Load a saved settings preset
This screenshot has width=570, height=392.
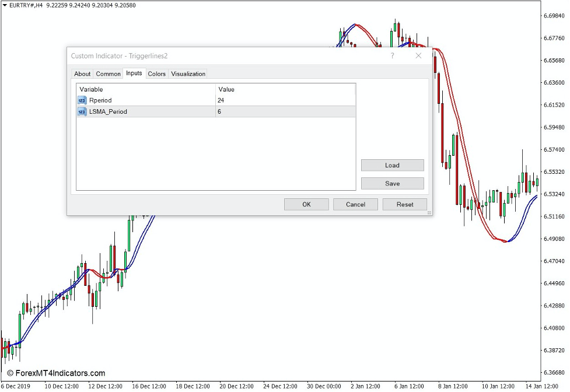click(392, 165)
